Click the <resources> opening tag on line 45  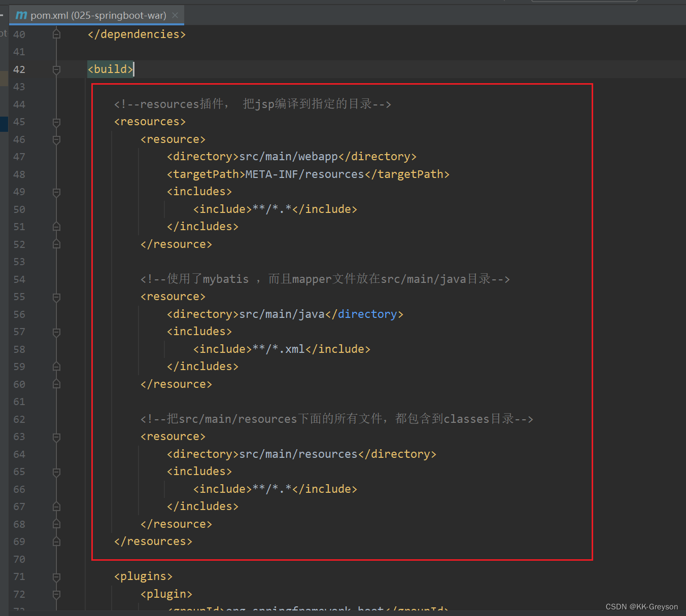tap(150, 122)
